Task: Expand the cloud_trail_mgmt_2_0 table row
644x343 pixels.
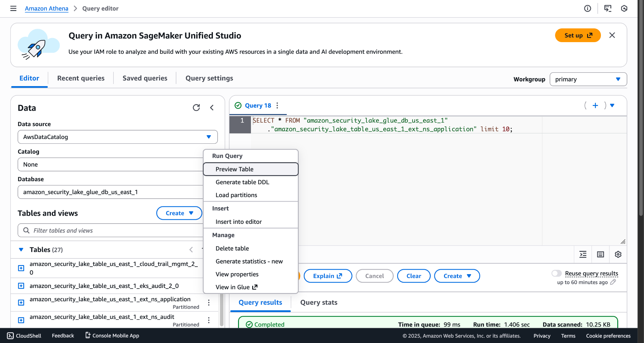Action: pos(21,268)
